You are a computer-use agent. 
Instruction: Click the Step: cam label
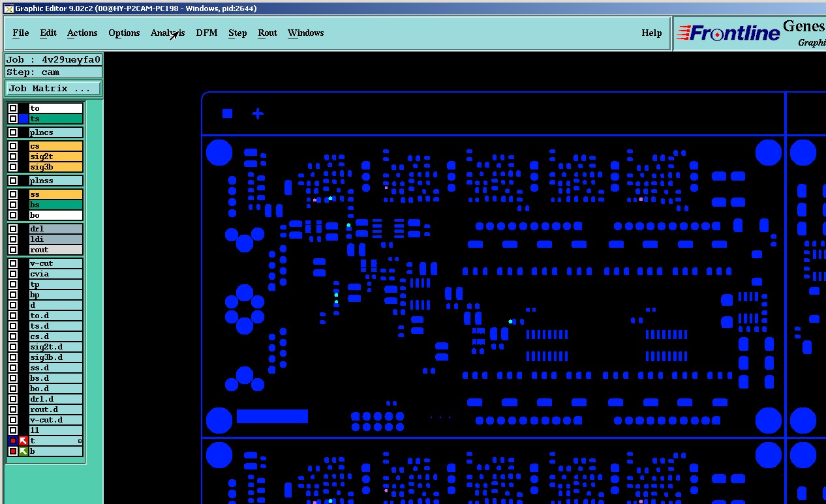54,72
